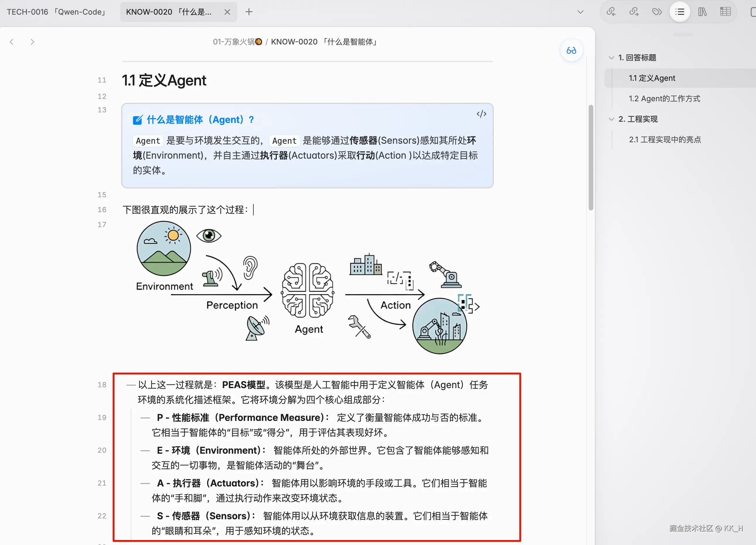Image resolution: width=756 pixels, height=545 pixels.
Task: Toggle code view via the </> icon
Action: click(x=481, y=113)
